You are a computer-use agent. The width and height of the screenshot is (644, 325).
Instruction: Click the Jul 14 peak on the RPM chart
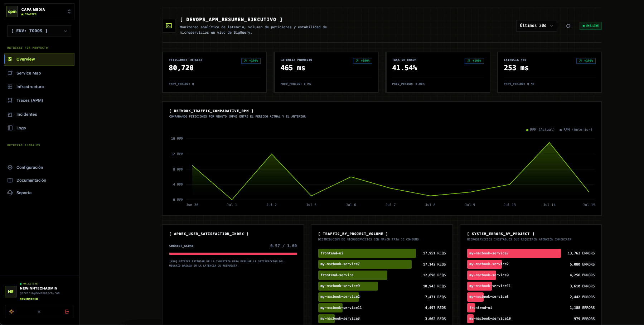tap(549, 143)
